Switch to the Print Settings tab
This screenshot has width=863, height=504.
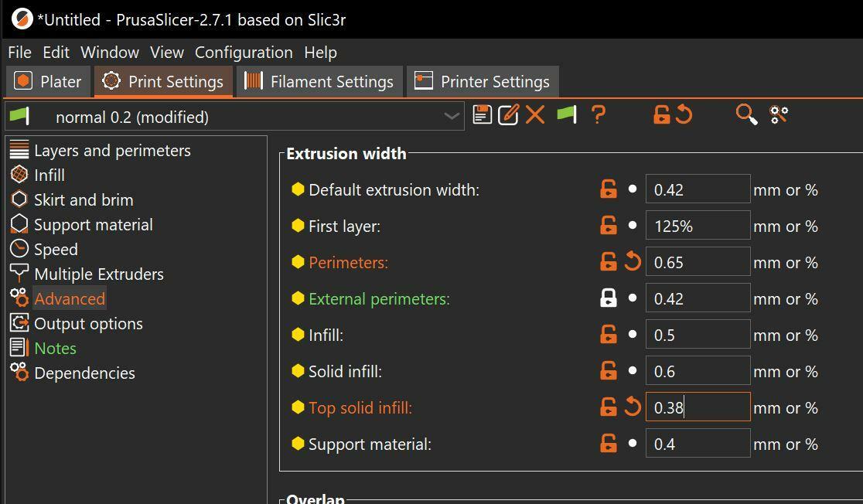click(x=163, y=81)
